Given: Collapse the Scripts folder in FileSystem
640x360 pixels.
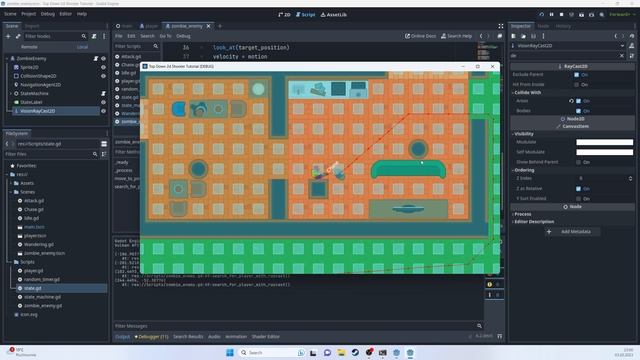Looking at the screenshot, I should point(11,262).
